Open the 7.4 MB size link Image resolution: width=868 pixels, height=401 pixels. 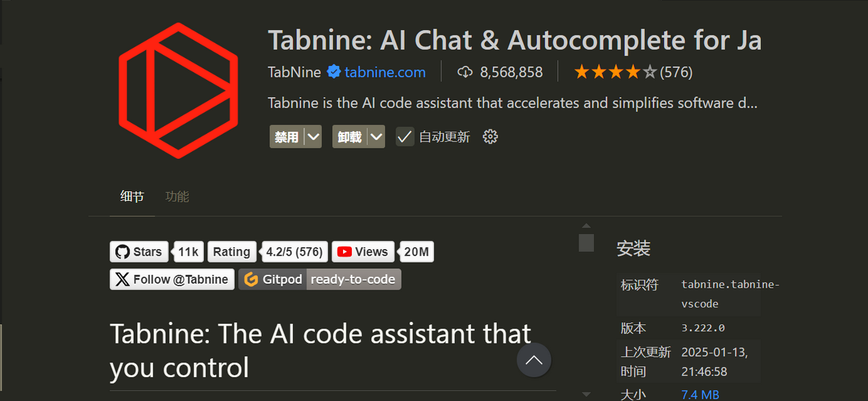[700, 394]
